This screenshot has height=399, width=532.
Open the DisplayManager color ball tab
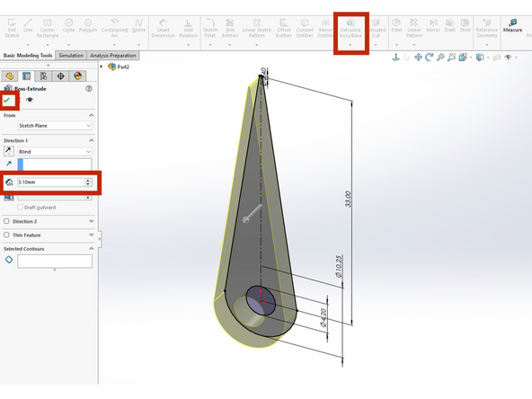[77, 76]
